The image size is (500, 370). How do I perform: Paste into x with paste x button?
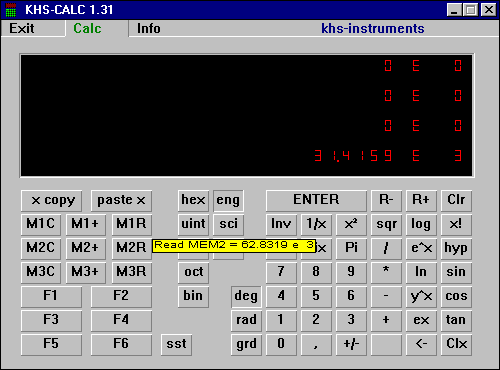(x=121, y=201)
